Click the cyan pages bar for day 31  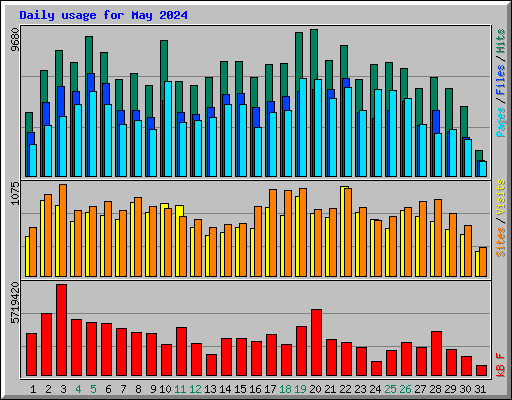click(x=483, y=169)
